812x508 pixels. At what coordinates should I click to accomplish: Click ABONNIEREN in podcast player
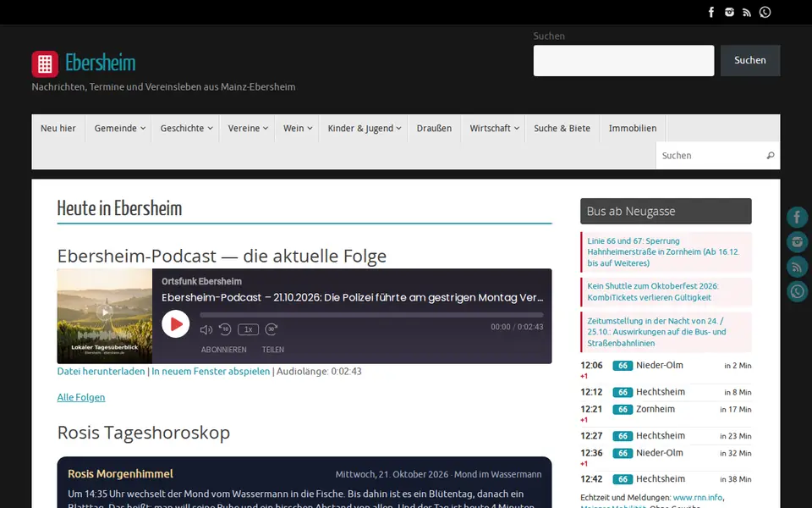click(x=223, y=350)
